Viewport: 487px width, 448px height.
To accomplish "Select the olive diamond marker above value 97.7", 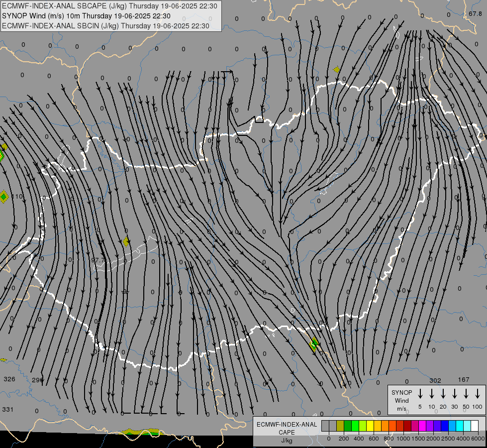I will (126, 242).
